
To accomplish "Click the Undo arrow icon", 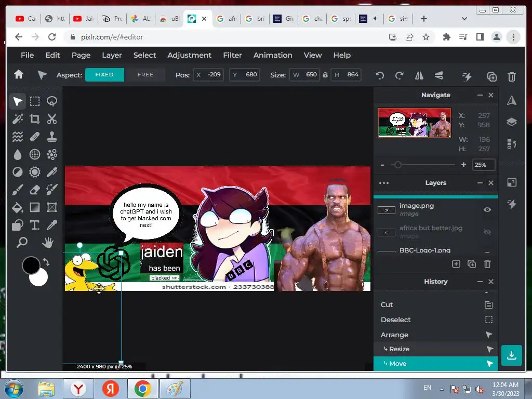I will point(380,76).
